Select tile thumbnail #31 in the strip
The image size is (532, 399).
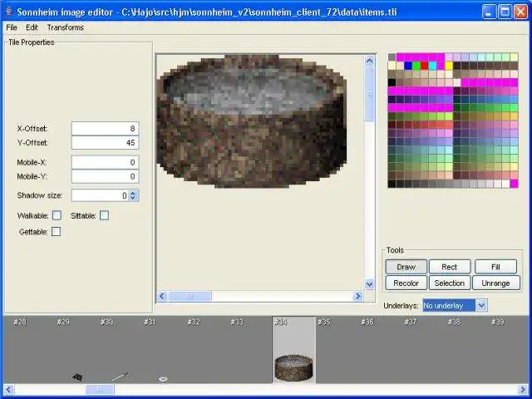coord(163,378)
